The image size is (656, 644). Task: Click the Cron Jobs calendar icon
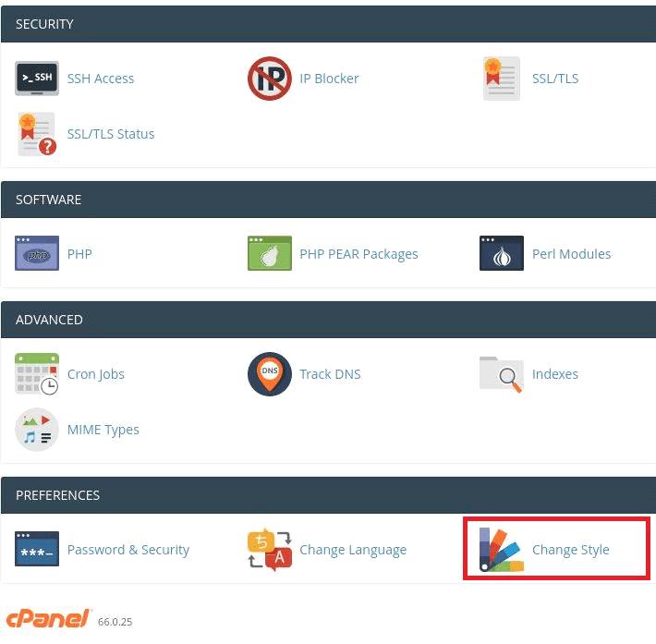pos(37,373)
